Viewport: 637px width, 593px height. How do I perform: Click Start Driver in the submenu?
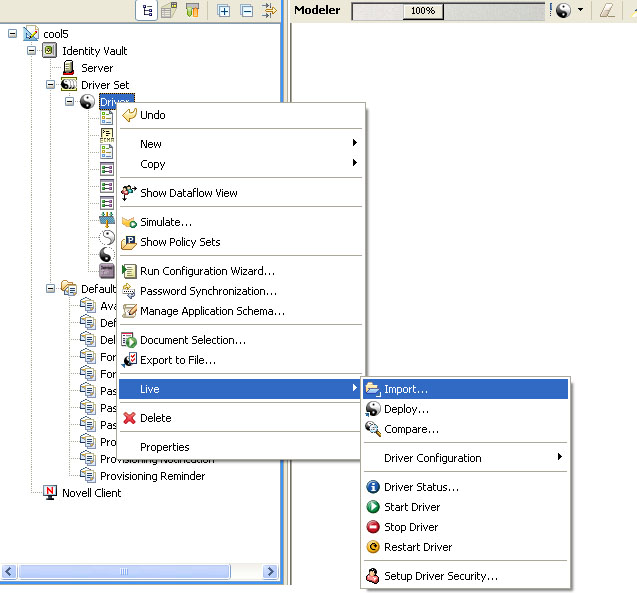pyautogui.click(x=411, y=507)
